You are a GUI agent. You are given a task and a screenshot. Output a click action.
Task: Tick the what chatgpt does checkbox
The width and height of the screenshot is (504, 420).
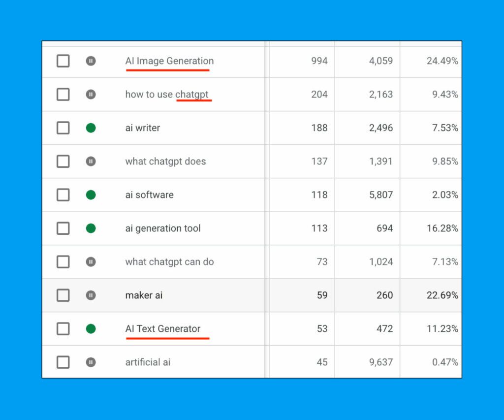(x=63, y=161)
